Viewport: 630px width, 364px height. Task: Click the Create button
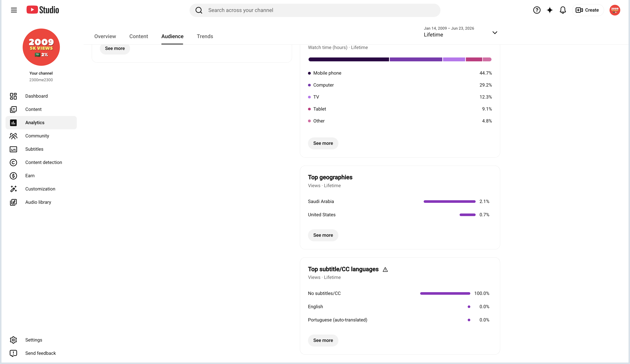[587, 10]
